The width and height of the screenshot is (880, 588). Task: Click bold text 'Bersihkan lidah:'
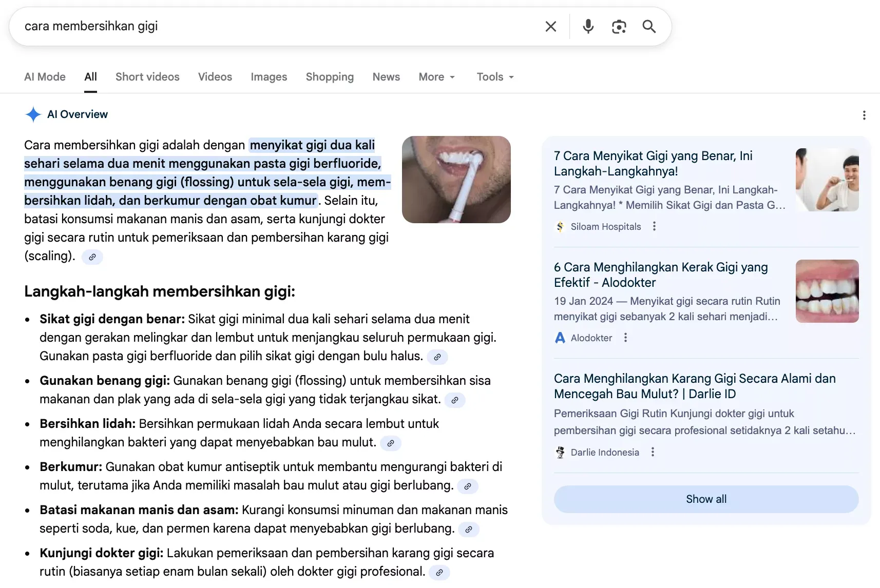88,424
